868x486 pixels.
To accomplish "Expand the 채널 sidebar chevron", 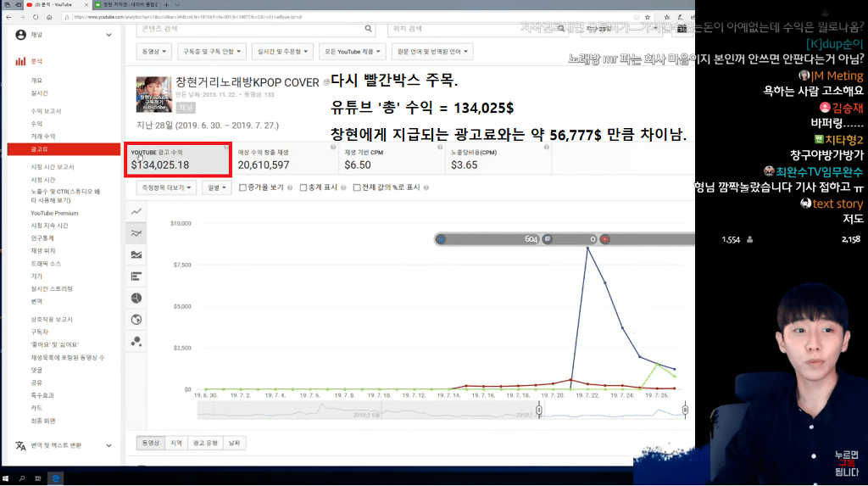I will 108,35.
